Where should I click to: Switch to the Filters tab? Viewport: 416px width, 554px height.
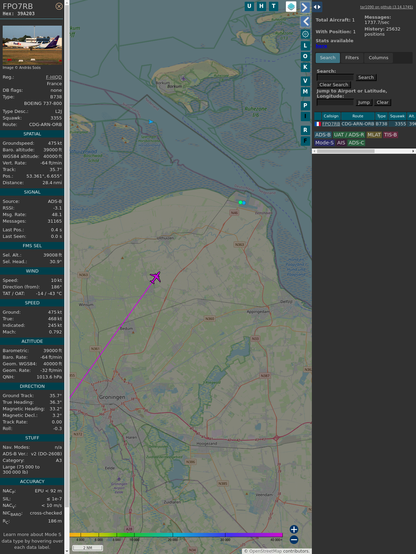point(352,58)
